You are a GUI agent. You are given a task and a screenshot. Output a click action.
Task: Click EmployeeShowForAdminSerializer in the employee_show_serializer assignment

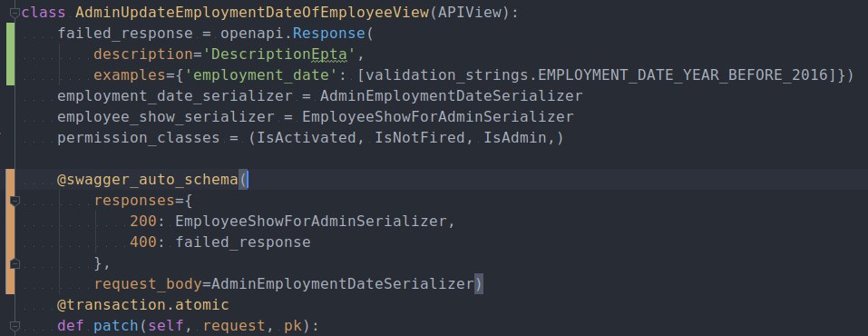[437, 117]
